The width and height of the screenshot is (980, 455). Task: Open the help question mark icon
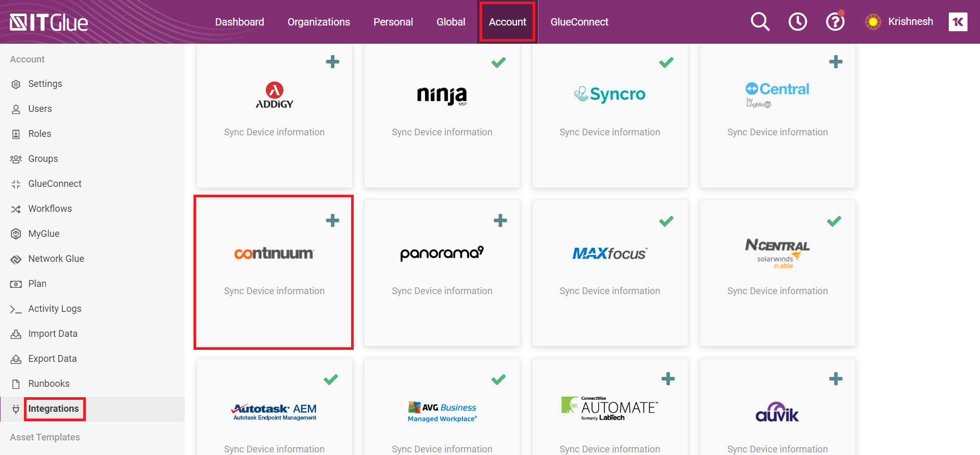click(x=835, y=22)
